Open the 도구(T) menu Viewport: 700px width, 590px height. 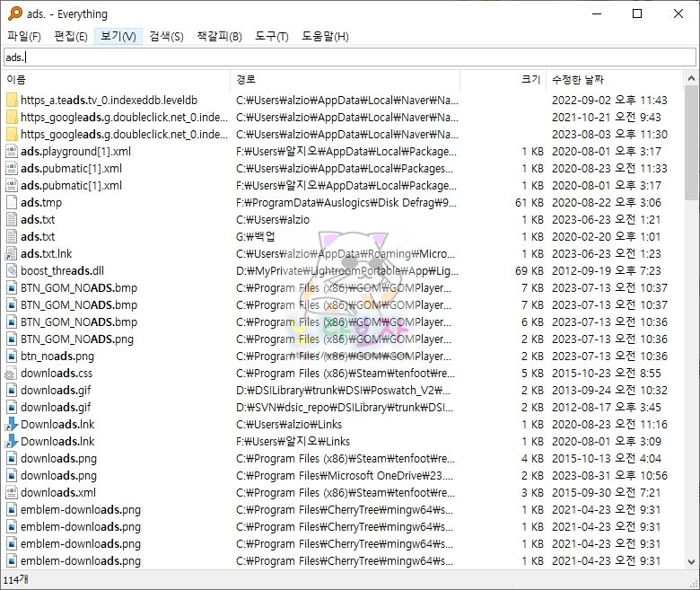[271, 36]
